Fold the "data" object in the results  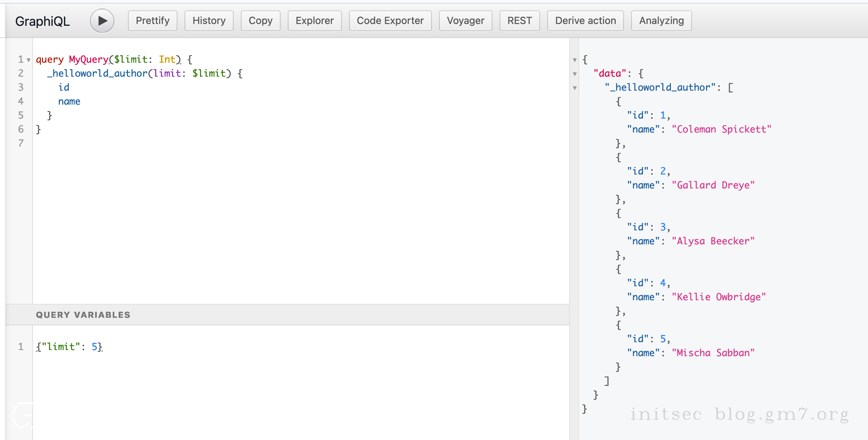pyautogui.click(x=574, y=74)
